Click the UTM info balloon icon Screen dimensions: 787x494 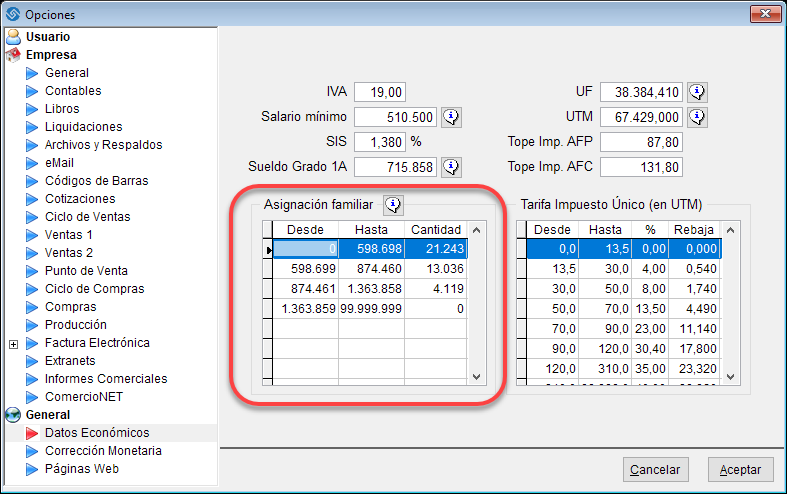(698, 117)
